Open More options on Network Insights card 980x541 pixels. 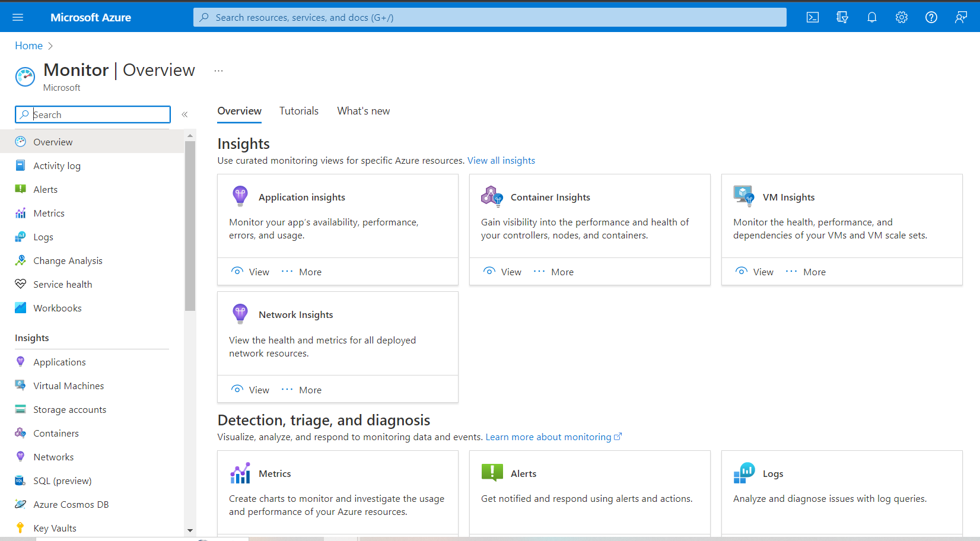point(301,390)
